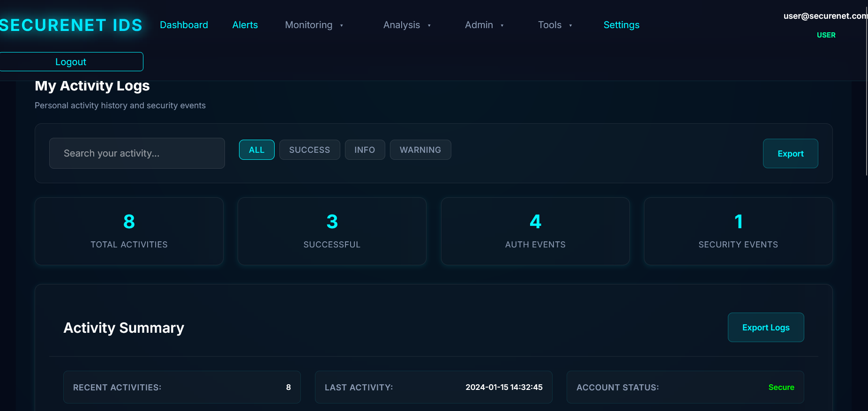Image resolution: width=868 pixels, height=411 pixels.
Task: Click the Successful stat card
Action: coord(332,231)
